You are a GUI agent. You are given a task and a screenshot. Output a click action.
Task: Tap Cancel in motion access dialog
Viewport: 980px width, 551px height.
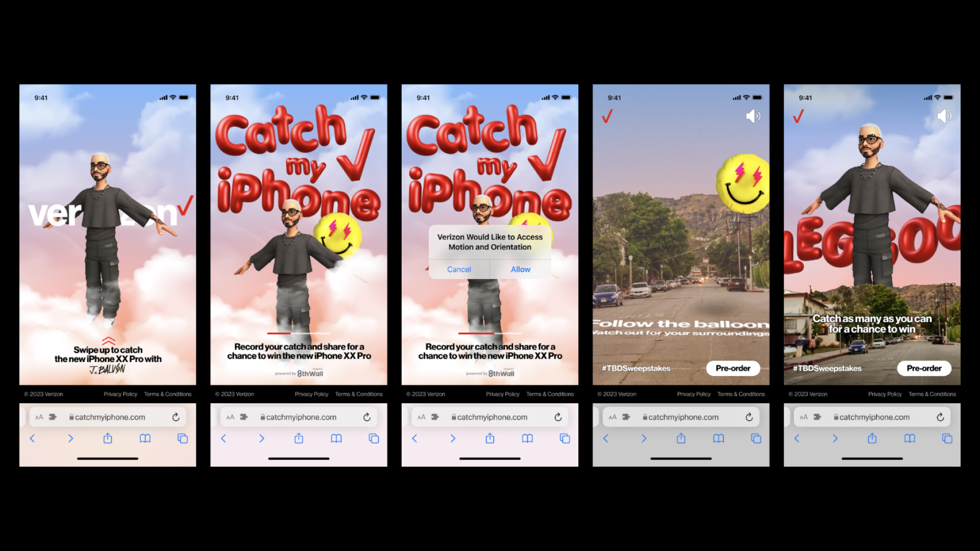[x=459, y=269]
